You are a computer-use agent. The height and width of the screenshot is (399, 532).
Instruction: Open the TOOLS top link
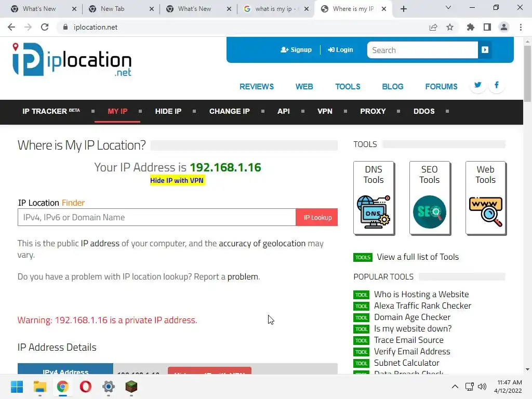348,87
